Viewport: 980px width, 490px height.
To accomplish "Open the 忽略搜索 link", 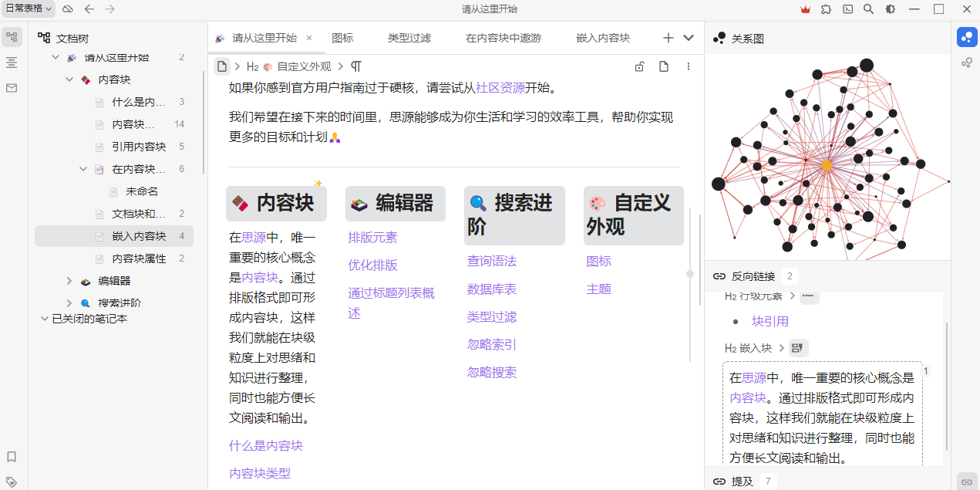I will coord(492,373).
